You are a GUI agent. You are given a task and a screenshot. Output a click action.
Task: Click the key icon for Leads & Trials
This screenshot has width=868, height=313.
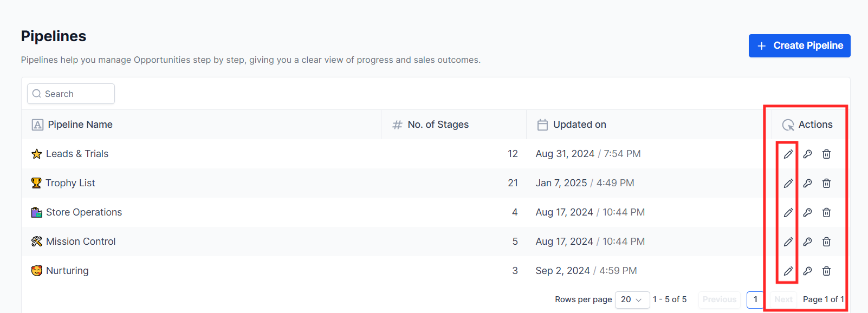[807, 154]
